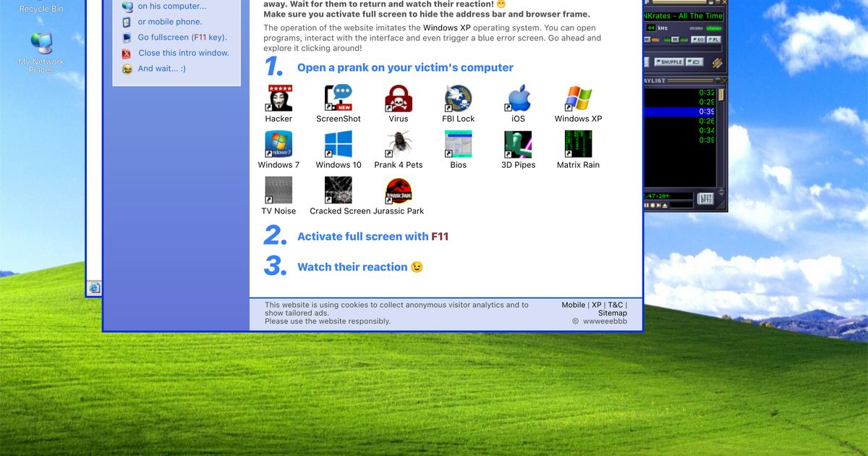Click the Winamp playlist scrollbar handle

point(721,95)
